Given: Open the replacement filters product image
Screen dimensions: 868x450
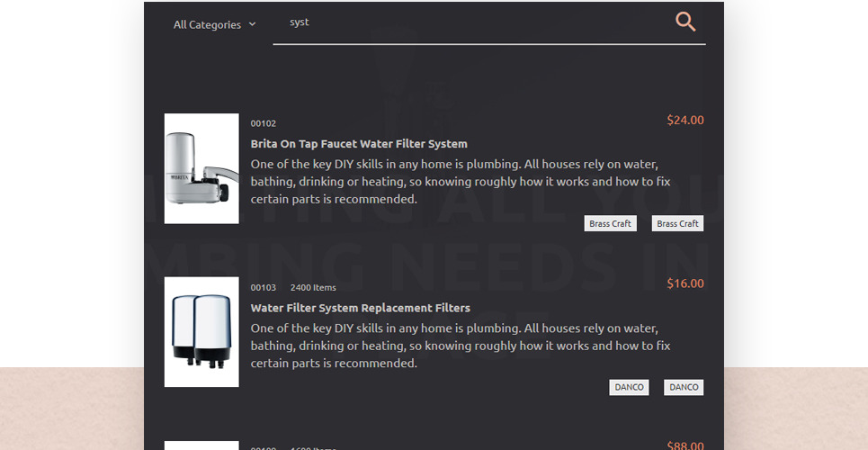Looking at the screenshot, I should coord(201,332).
